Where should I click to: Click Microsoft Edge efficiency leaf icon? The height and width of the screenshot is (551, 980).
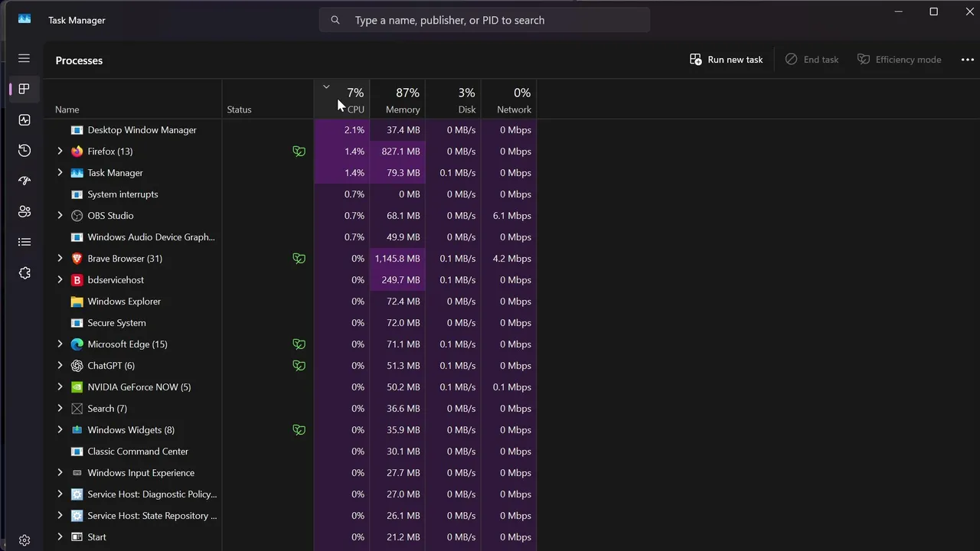tap(299, 344)
